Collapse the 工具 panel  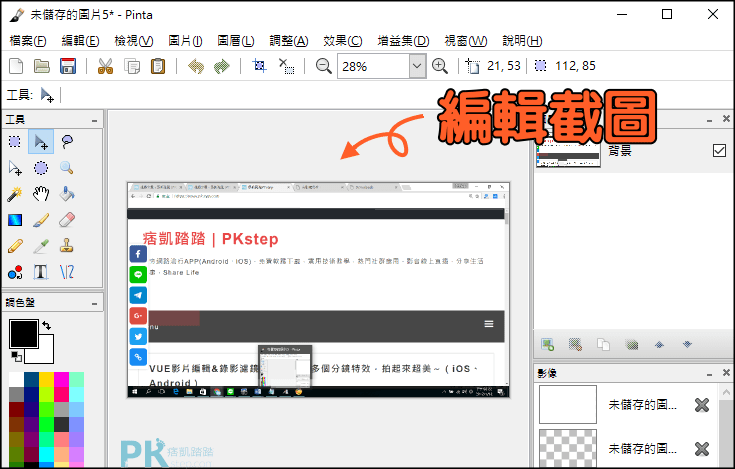(x=95, y=120)
